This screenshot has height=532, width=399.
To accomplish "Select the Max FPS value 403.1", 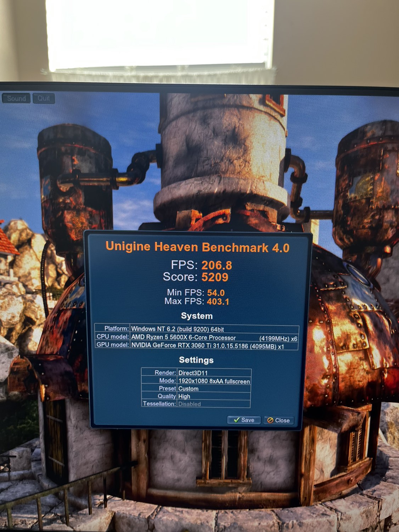I will [218, 301].
